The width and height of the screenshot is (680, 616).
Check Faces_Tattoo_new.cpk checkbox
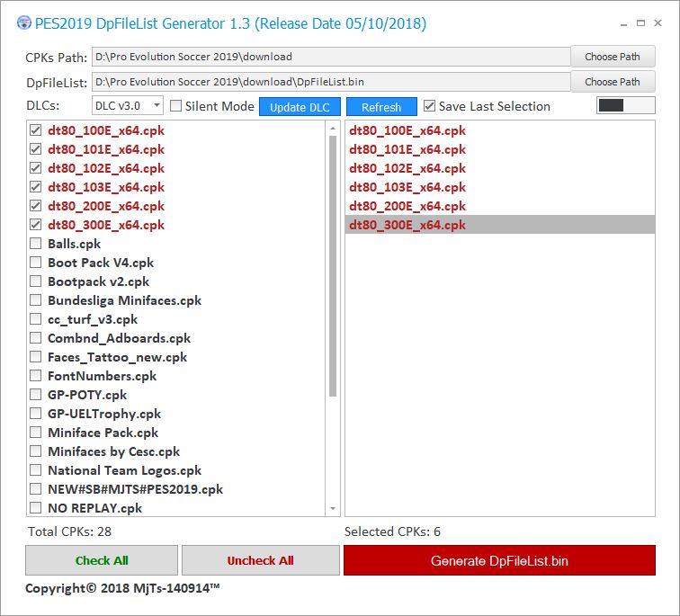[36, 357]
